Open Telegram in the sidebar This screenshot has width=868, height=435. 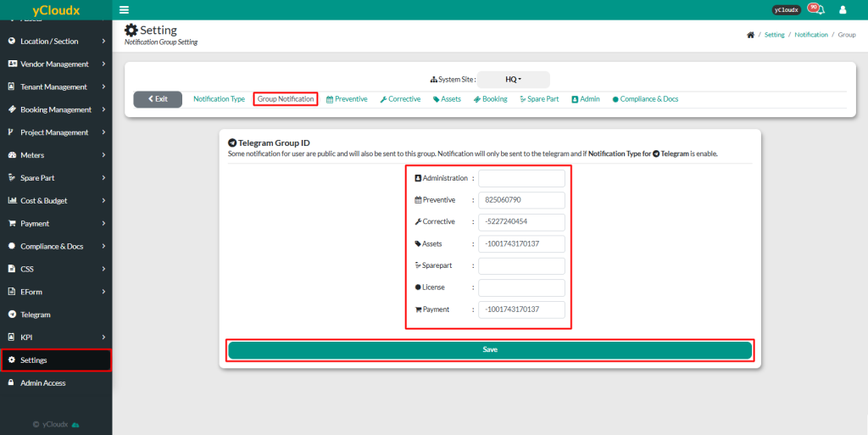tap(36, 315)
